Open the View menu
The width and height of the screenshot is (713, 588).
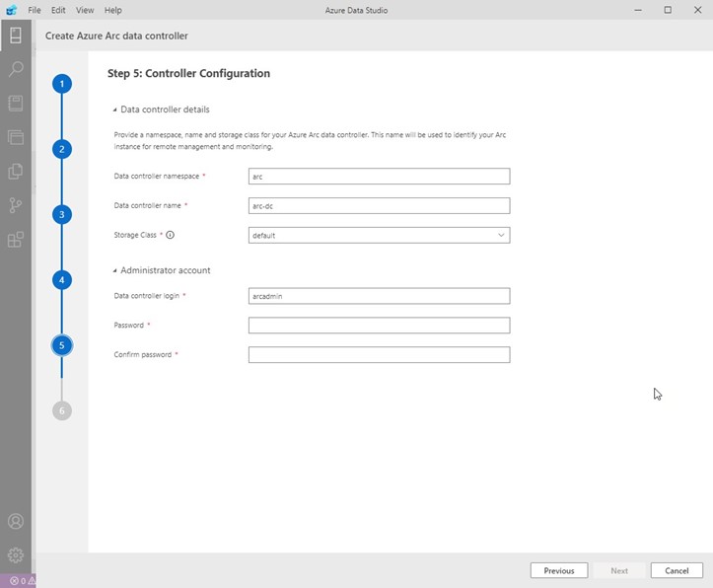(85, 10)
